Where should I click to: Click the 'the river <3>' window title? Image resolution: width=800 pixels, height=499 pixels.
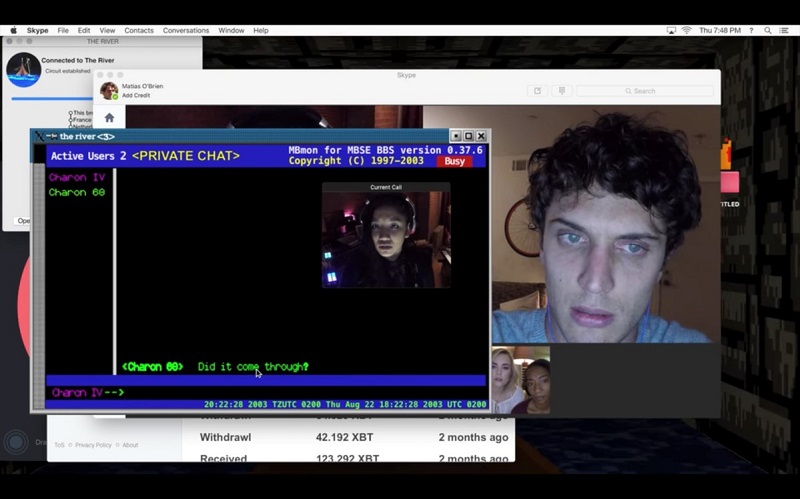87,136
